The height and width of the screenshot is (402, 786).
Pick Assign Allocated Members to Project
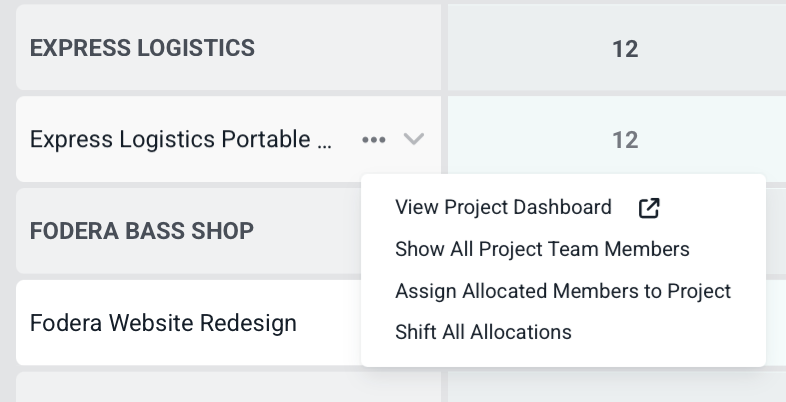[563, 291]
